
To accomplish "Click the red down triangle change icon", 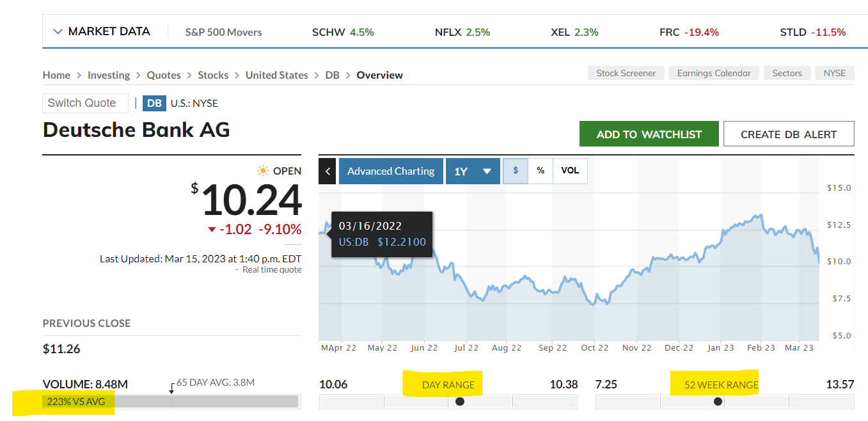I will [212, 230].
